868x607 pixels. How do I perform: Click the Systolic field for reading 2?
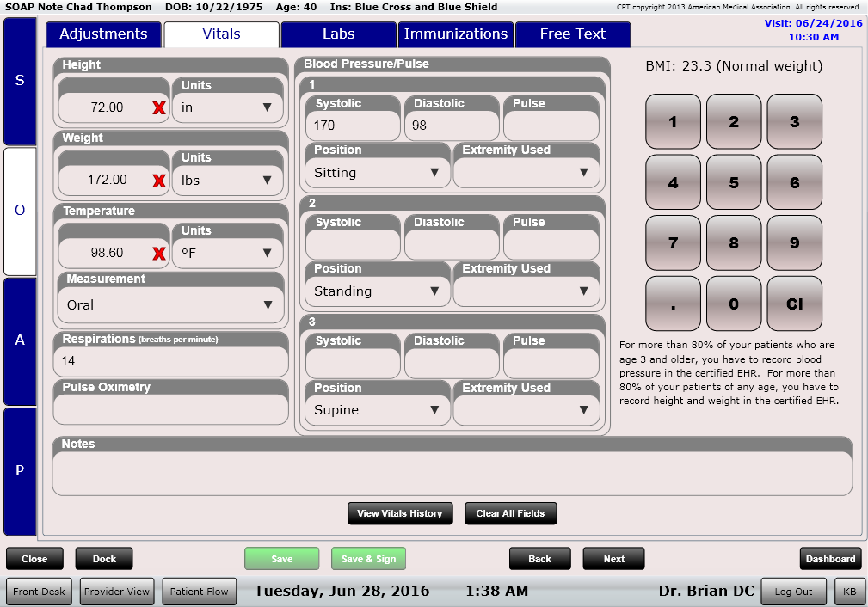tap(352, 243)
